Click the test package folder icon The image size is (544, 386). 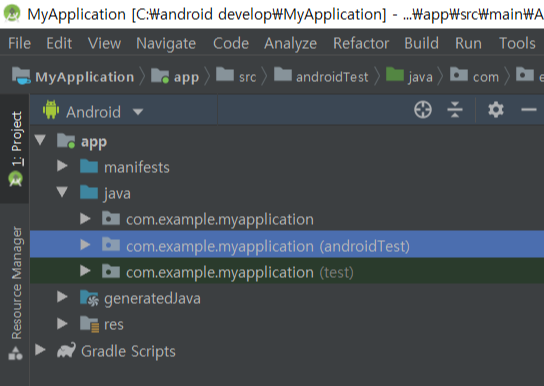(111, 271)
